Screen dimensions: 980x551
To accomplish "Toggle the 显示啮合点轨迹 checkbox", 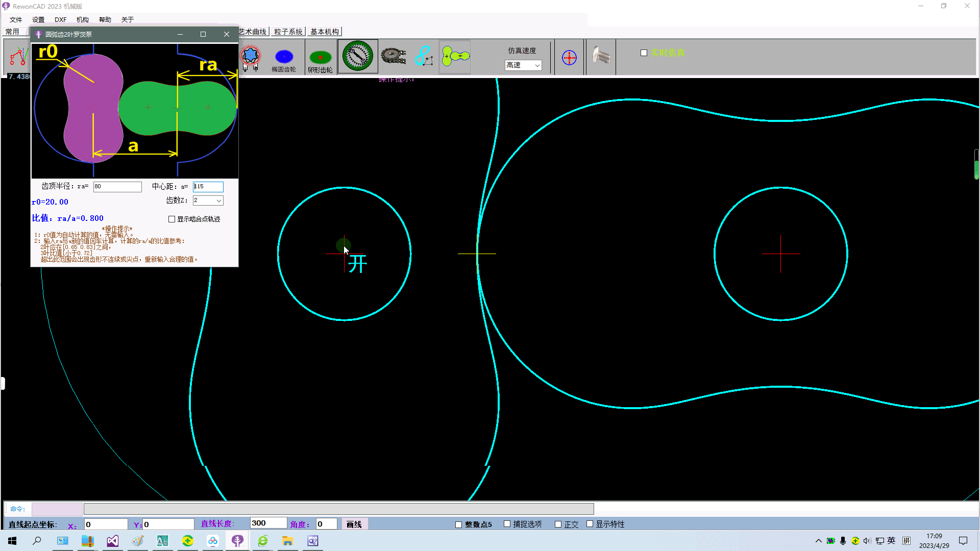I will click(172, 219).
